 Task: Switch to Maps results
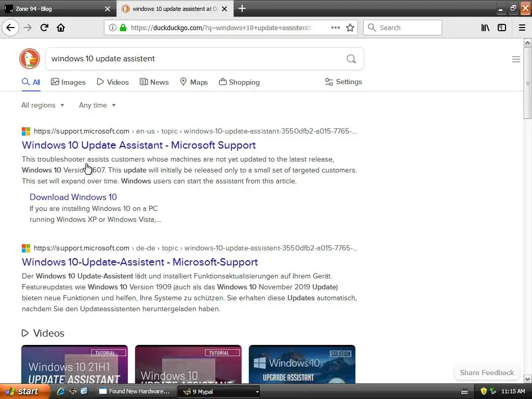pyautogui.click(x=194, y=82)
